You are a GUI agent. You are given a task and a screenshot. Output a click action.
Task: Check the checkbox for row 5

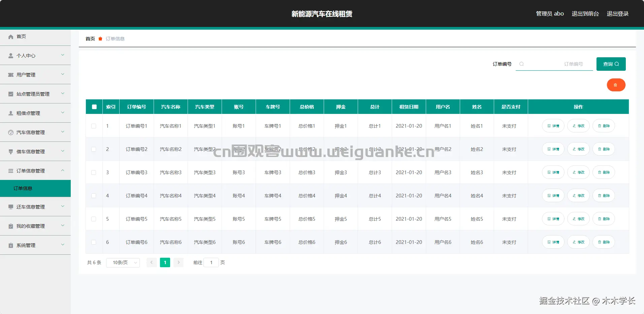(x=94, y=219)
